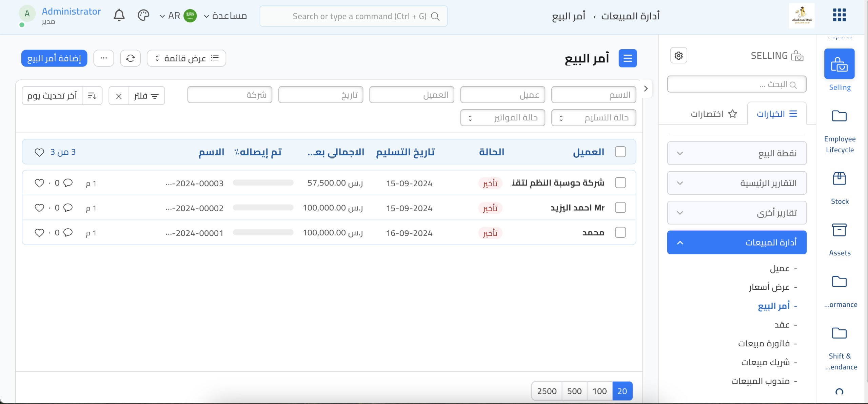Screen dimensions: 868x404
Task: Click the refresh list icon
Action: (x=131, y=58)
